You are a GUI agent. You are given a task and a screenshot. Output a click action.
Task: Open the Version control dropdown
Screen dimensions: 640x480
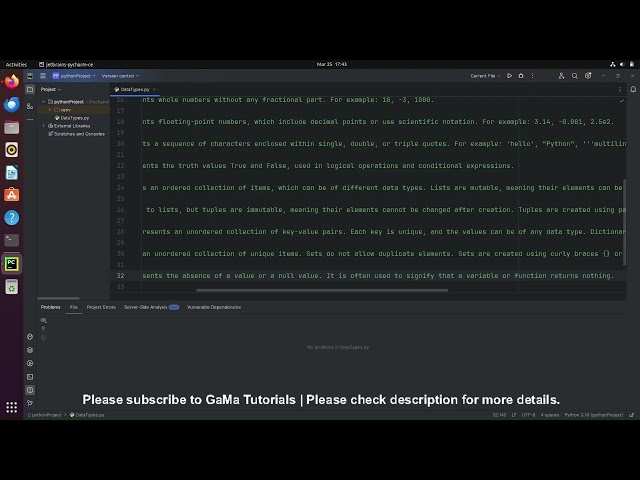120,76
